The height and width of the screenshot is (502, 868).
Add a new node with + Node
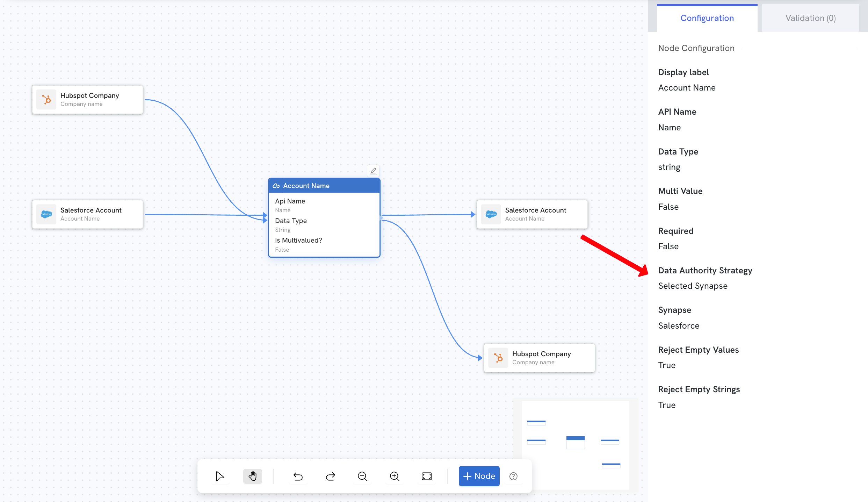click(x=479, y=476)
